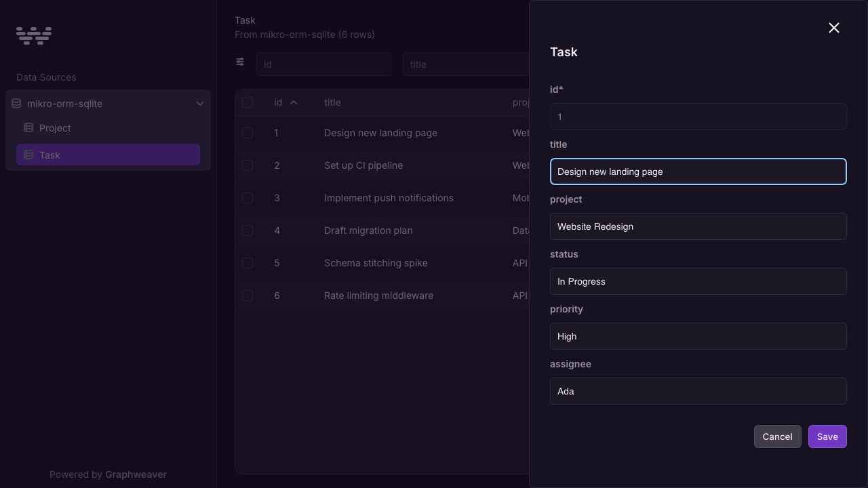The width and height of the screenshot is (868, 488).
Task: Click Design new landing page cell
Action: tap(380, 133)
